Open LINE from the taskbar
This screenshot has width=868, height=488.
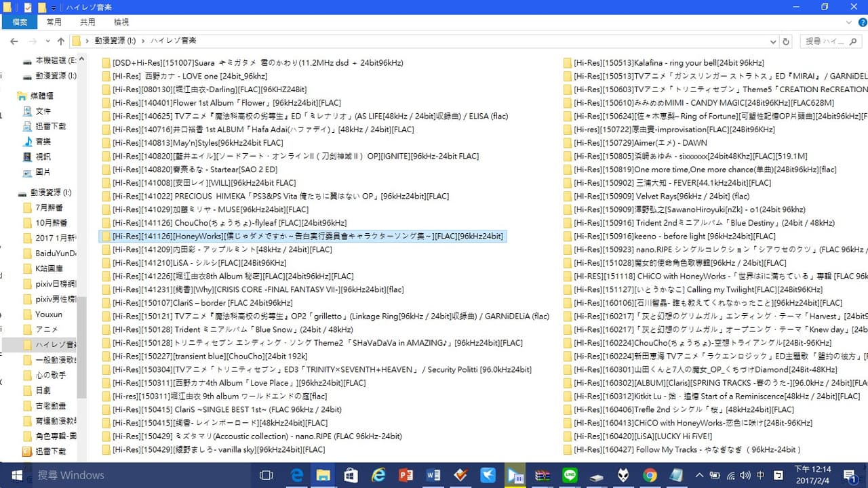click(x=570, y=475)
